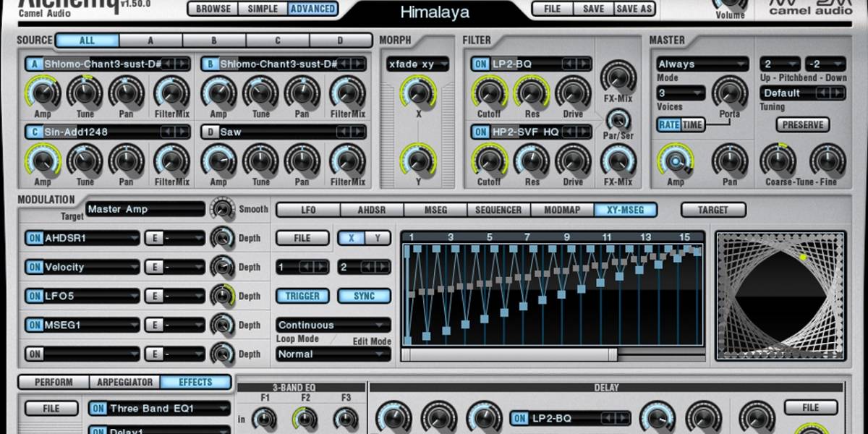868x434 pixels.
Task: Click the Source A Tune knob
Action: 85,93
